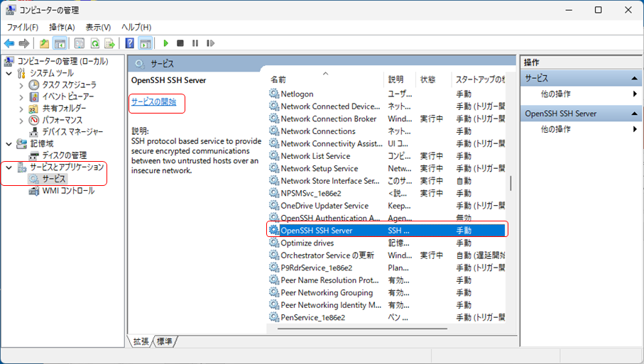This screenshot has height=364, width=644.
Task: Click the Up One Level folder icon
Action: coord(45,43)
